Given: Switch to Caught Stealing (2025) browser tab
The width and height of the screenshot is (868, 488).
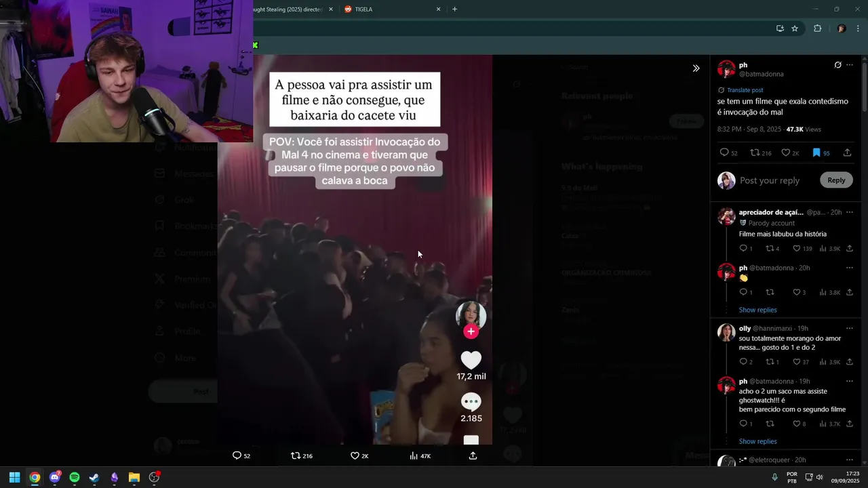Looking at the screenshot, I should coord(288,9).
